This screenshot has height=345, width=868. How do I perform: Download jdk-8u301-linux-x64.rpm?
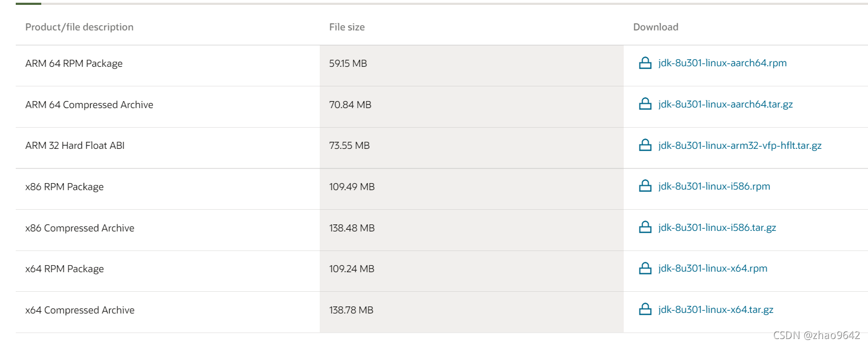tap(713, 268)
